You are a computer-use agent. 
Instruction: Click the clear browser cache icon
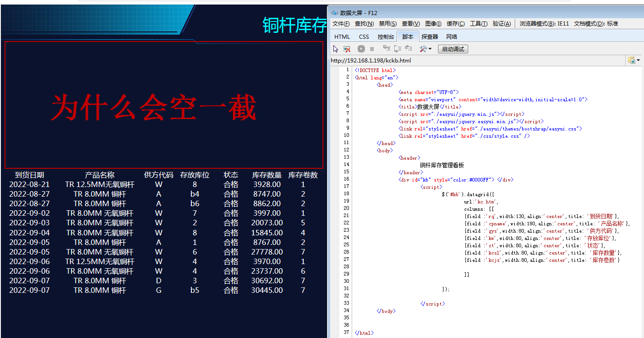pos(347,49)
